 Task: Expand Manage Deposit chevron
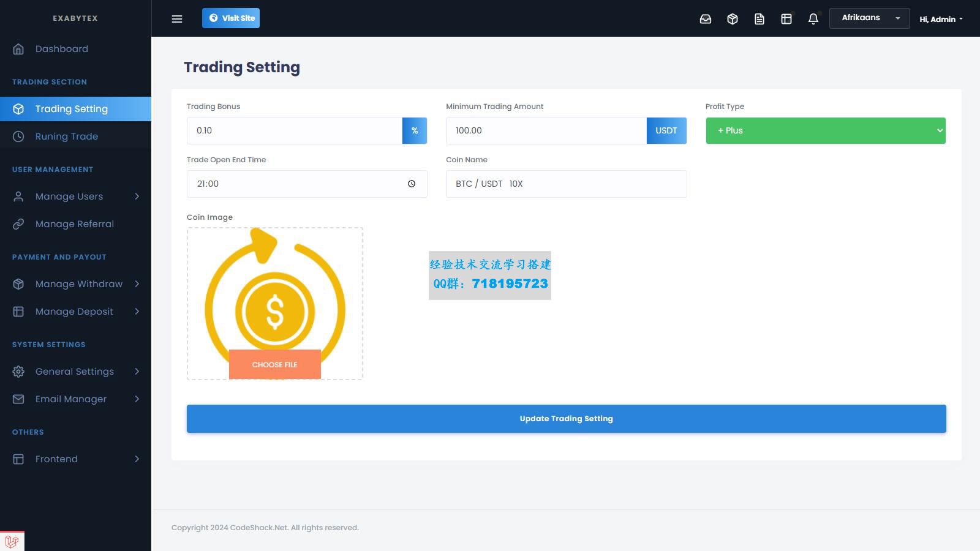pos(137,312)
